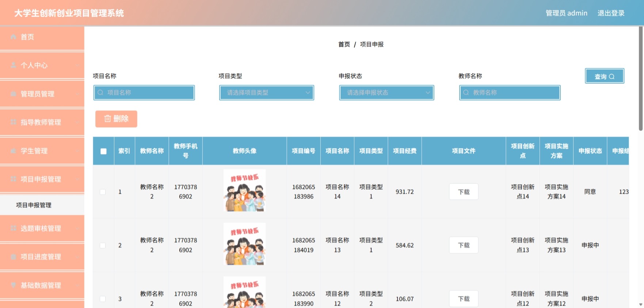Select the 项目申报管理 submenu item
Viewport: 644px width, 308px height.
[x=42, y=205]
